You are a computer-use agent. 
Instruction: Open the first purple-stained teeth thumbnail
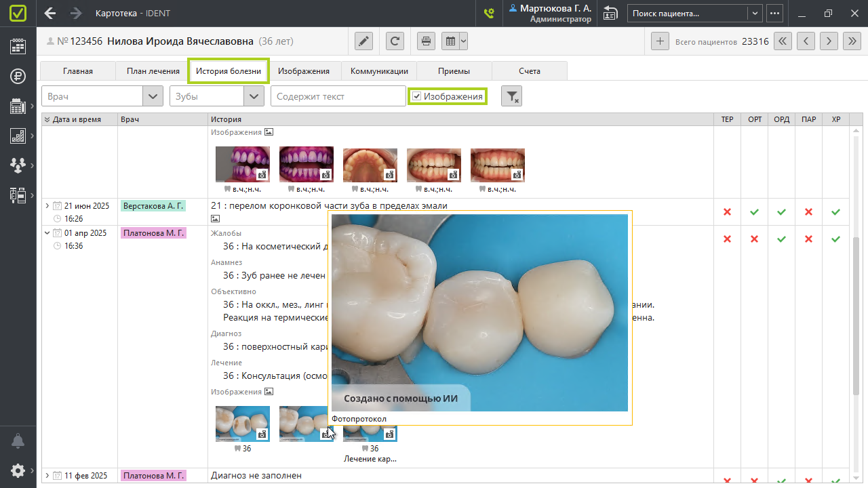pyautogui.click(x=242, y=165)
